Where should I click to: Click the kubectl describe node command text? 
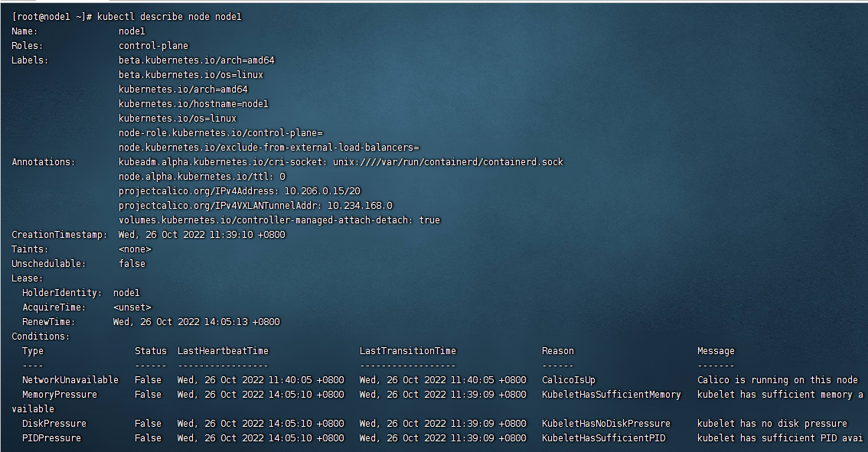tap(169, 17)
